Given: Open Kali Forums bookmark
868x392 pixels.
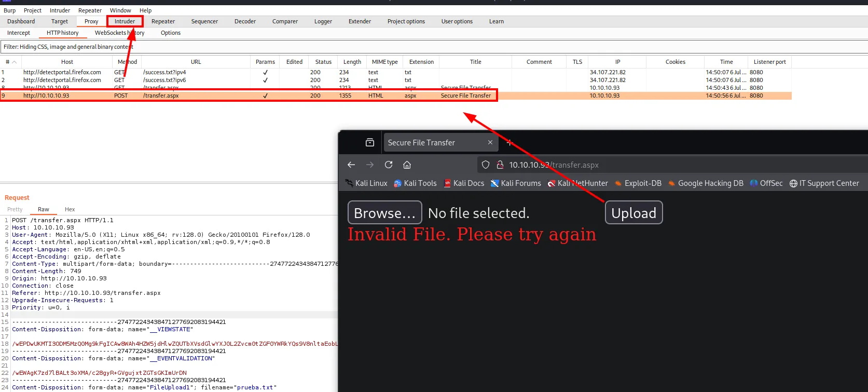Looking at the screenshot, I should [516, 183].
